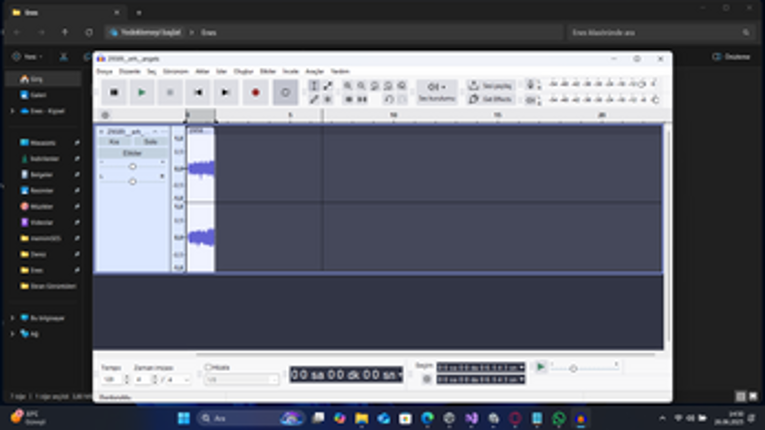Mute the track with Kıs button
The image size is (765, 430).
[114, 142]
